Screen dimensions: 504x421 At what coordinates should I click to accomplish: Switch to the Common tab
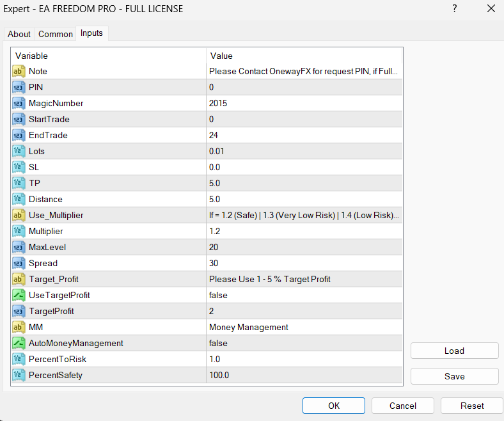click(55, 34)
